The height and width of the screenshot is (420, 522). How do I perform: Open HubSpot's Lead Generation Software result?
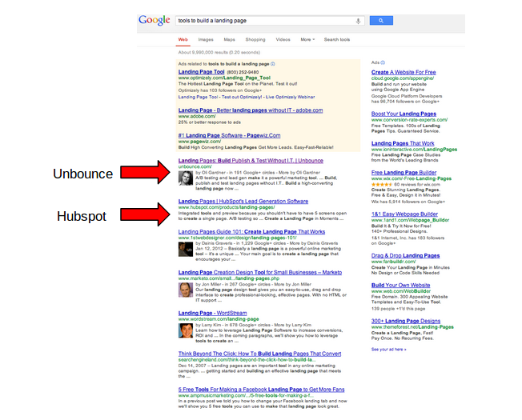pyautogui.click(x=243, y=202)
